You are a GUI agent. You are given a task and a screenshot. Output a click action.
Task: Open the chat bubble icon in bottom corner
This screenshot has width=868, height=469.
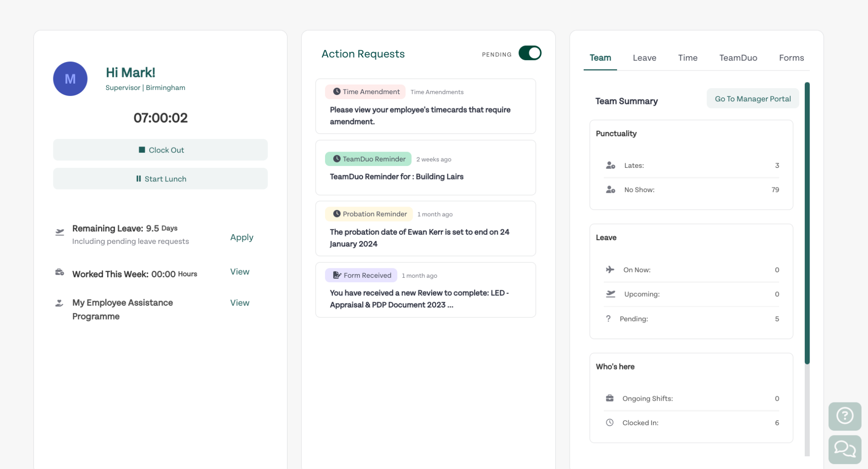[844, 449]
